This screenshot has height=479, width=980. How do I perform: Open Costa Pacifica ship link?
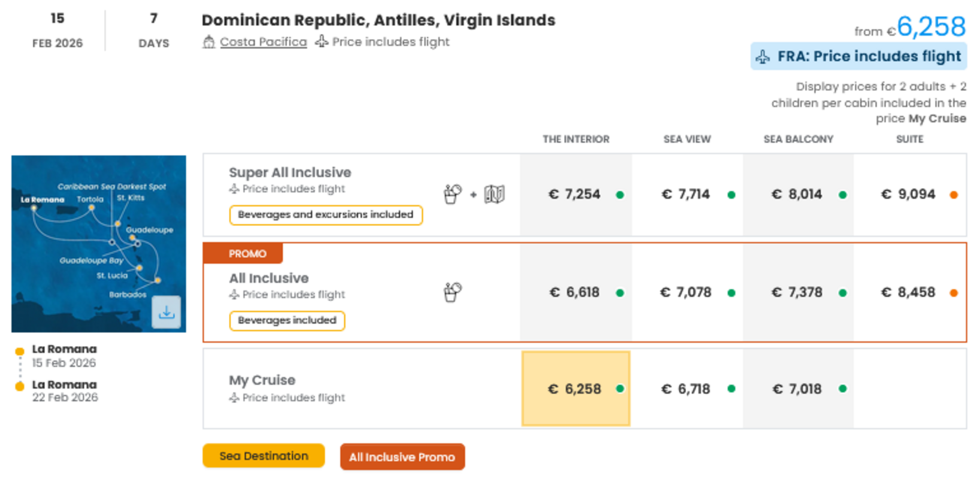point(263,42)
